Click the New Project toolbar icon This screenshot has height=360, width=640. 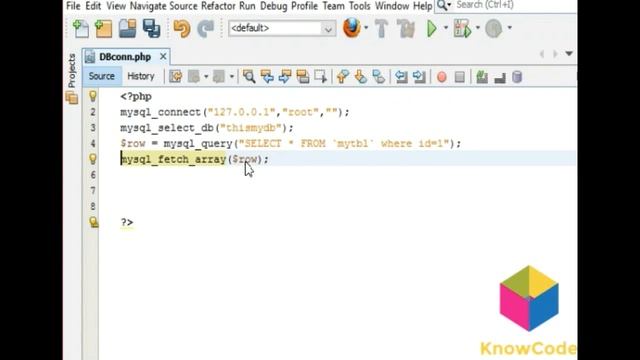(103, 29)
